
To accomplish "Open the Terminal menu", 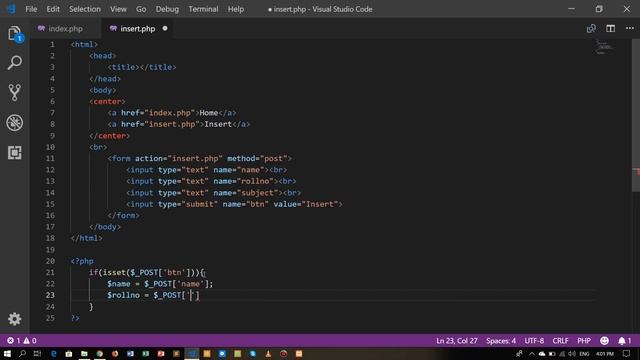I will coord(203,9).
